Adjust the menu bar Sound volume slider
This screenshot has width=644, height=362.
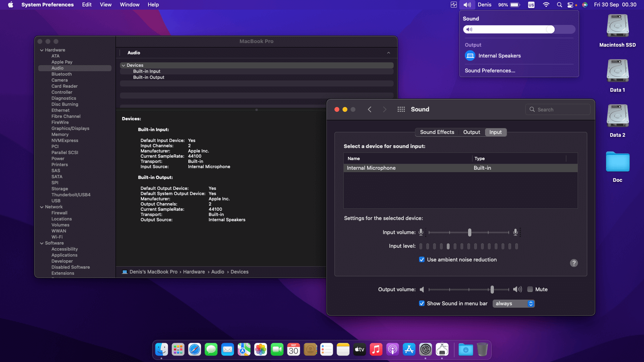[519, 29]
